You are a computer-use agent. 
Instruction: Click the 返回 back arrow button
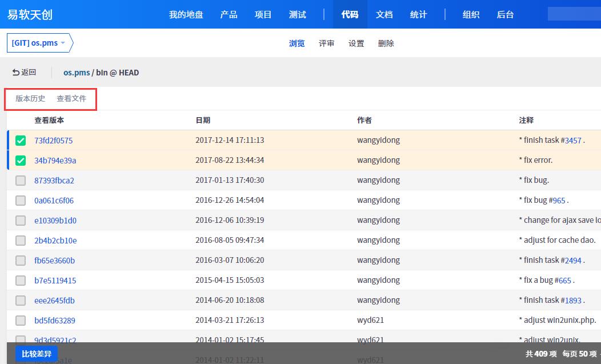(24, 73)
